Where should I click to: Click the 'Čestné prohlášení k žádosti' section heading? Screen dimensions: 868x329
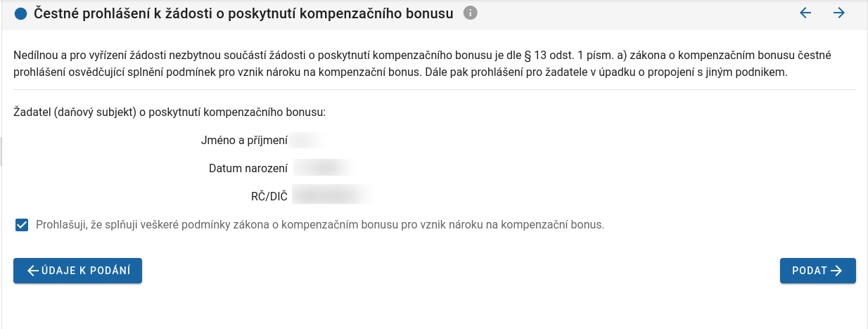(x=243, y=13)
